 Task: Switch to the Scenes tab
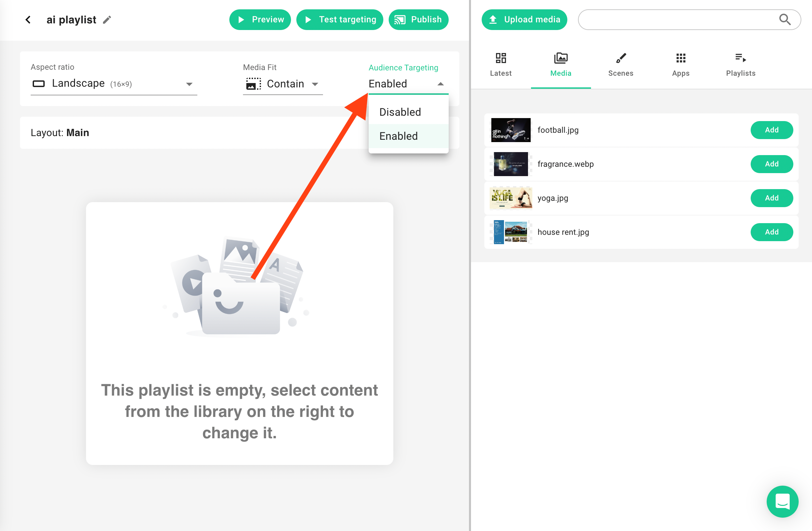620,64
